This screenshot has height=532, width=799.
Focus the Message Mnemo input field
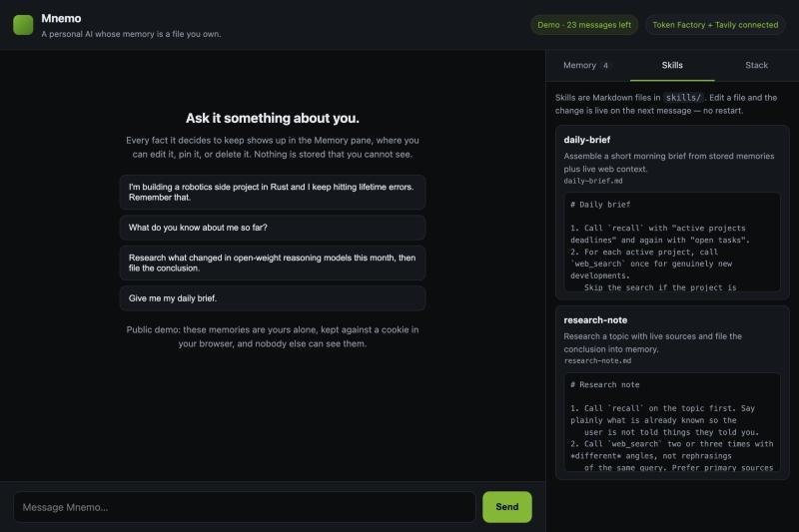245,507
